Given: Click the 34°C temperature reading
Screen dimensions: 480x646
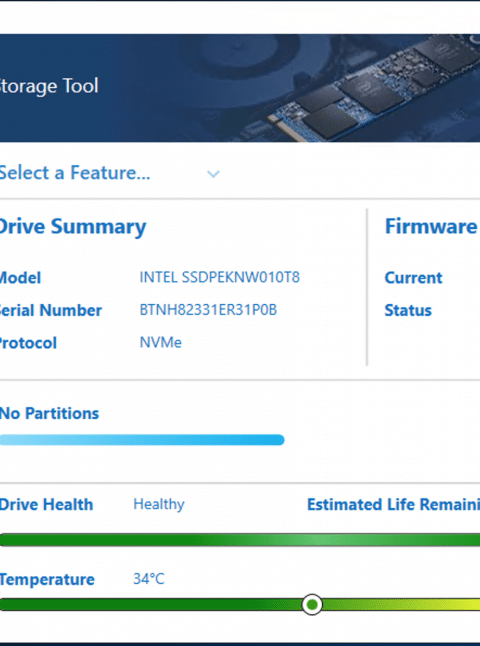Looking at the screenshot, I should click(x=149, y=579).
